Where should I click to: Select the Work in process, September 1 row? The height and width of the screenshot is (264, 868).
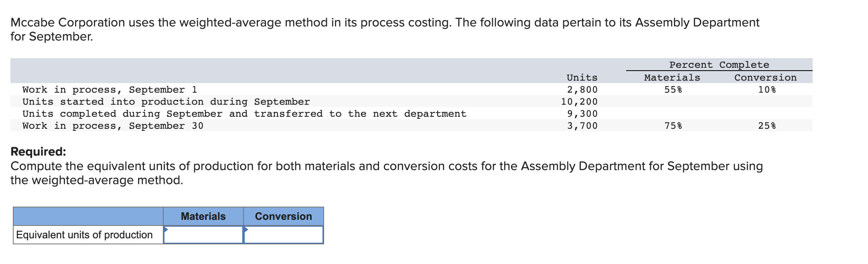110,89
